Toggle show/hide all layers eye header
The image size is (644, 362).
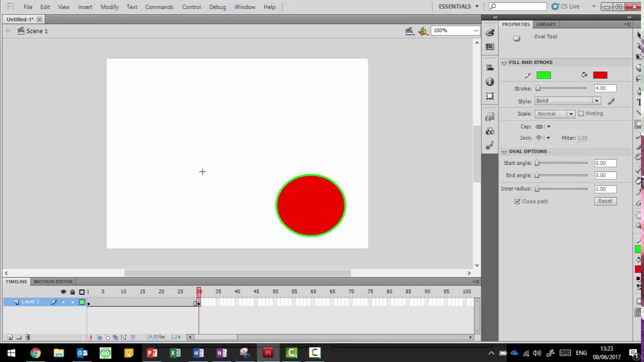click(x=63, y=292)
